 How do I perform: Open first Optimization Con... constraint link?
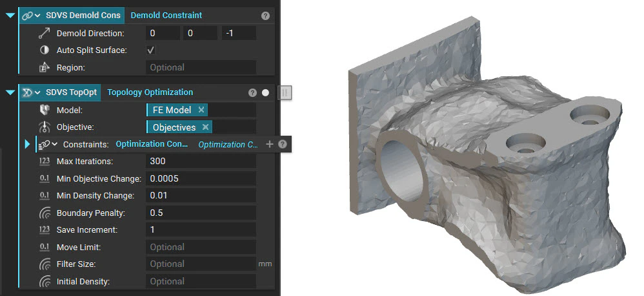(x=152, y=144)
